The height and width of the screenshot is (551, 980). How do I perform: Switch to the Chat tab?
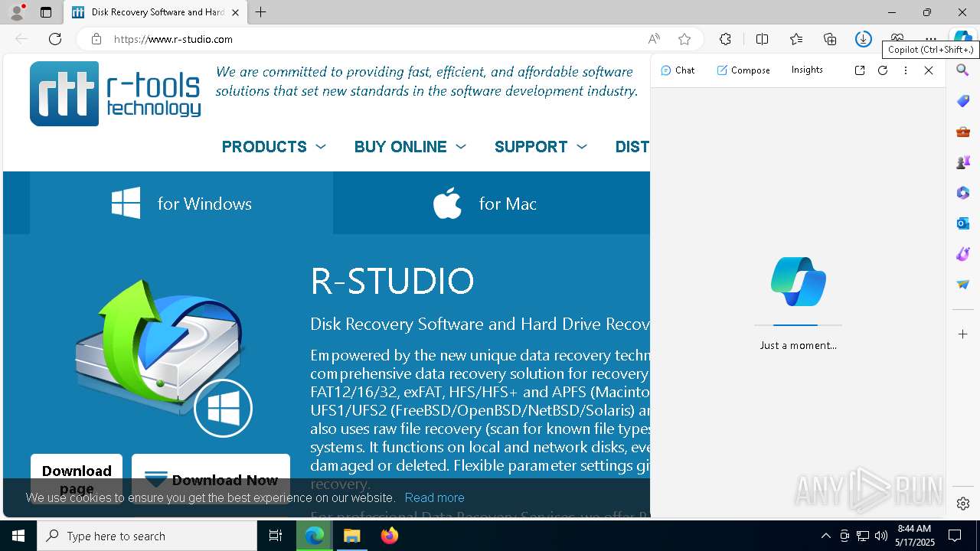pos(678,70)
